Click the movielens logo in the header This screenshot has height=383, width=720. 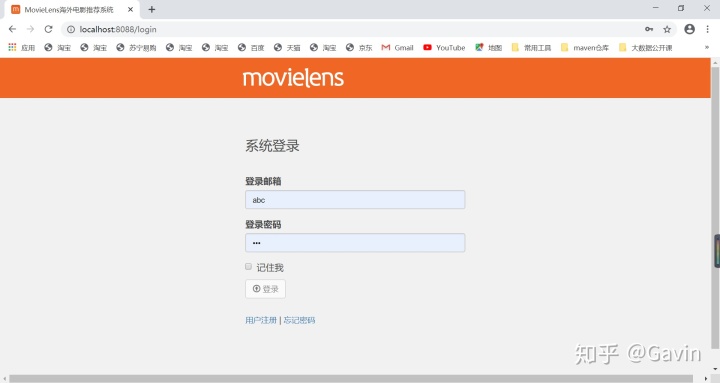click(293, 78)
